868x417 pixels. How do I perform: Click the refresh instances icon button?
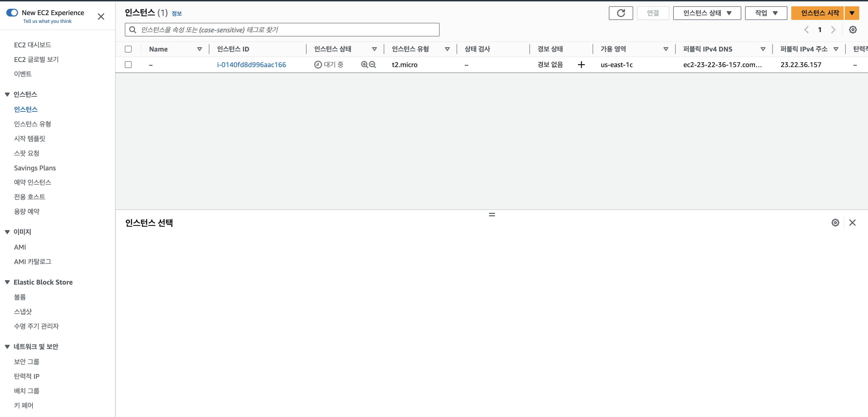(x=621, y=13)
